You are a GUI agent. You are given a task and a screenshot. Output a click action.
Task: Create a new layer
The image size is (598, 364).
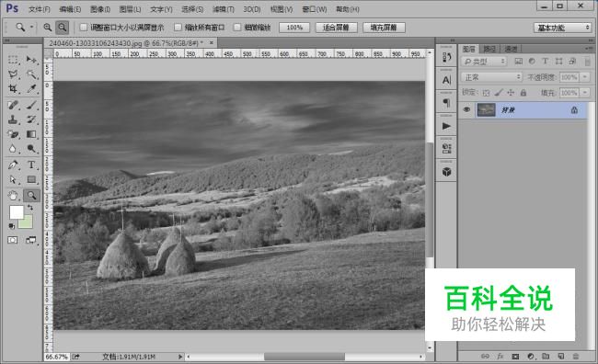click(x=560, y=357)
